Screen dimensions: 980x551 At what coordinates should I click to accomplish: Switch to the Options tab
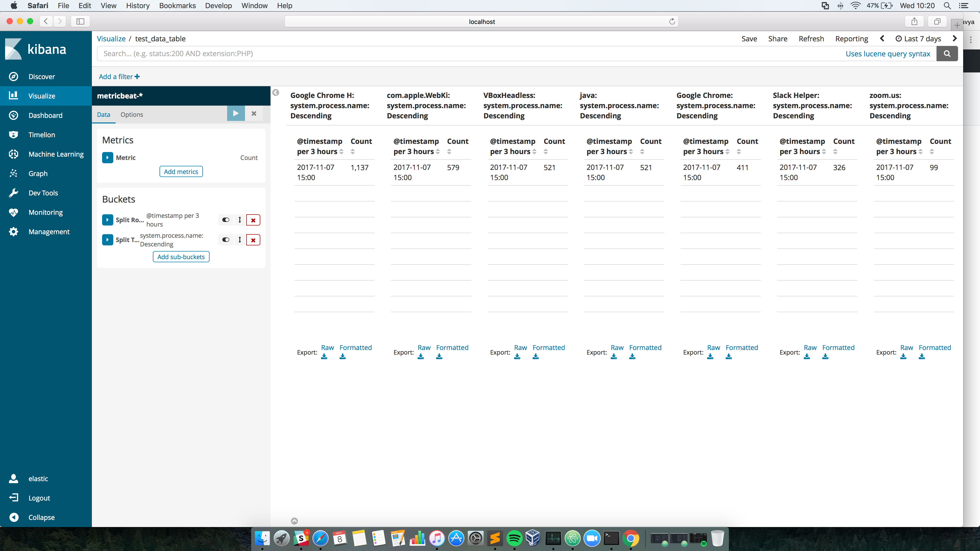click(132, 115)
